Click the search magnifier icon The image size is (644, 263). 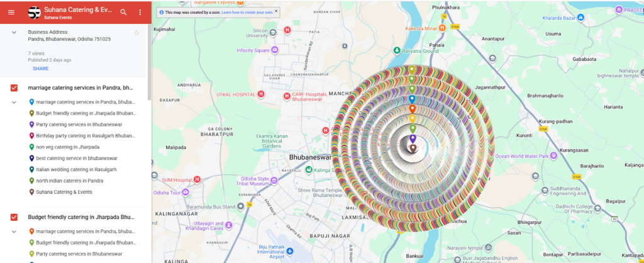pyautogui.click(x=123, y=12)
